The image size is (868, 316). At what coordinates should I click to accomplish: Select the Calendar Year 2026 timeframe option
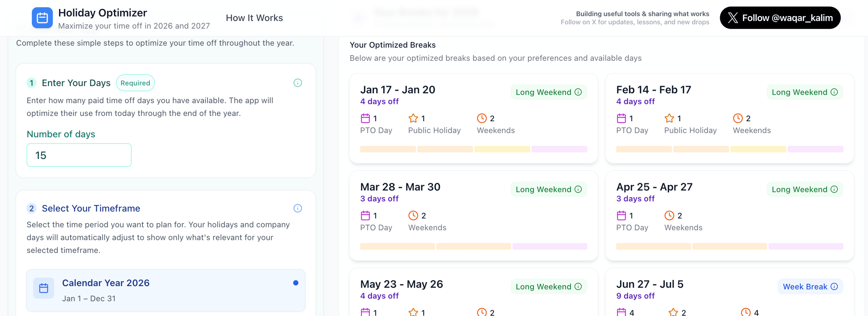(166, 290)
